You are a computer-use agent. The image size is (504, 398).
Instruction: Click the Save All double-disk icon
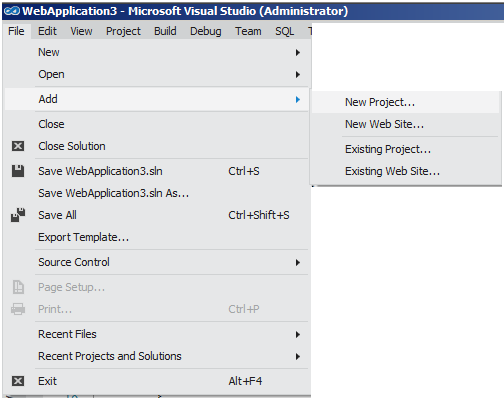tap(18, 215)
